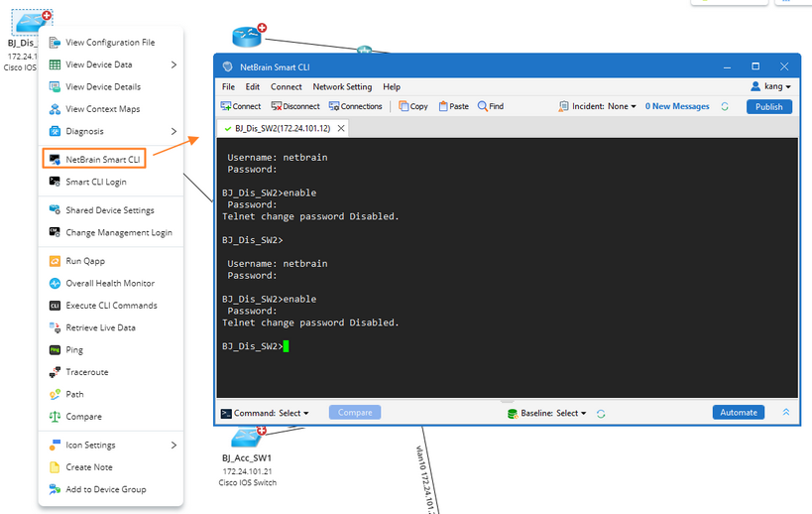Click the View Device Details icon
Image resolution: width=812 pixels, height=514 pixels.
pyautogui.click(x=55, y=87)
